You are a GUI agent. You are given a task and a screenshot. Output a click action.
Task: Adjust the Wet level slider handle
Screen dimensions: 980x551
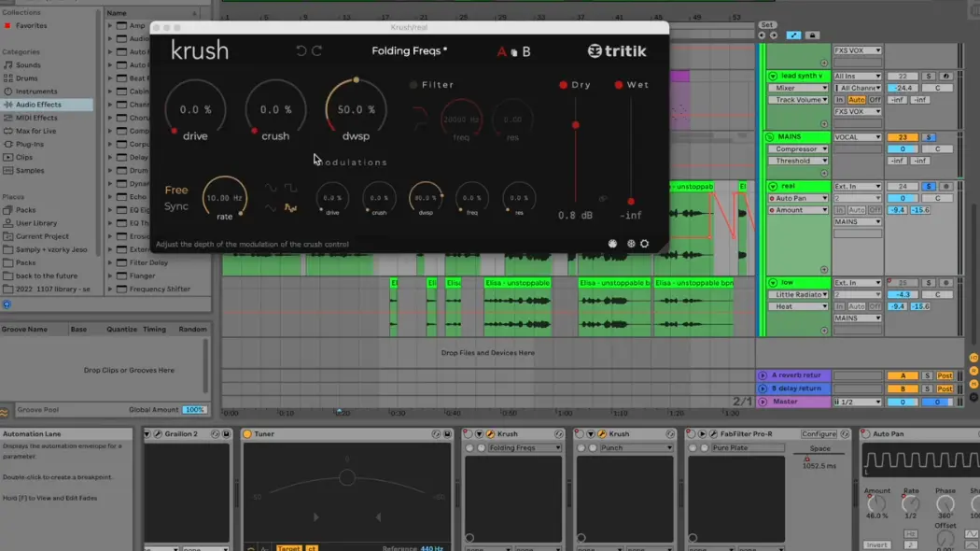tap(631, 202)
